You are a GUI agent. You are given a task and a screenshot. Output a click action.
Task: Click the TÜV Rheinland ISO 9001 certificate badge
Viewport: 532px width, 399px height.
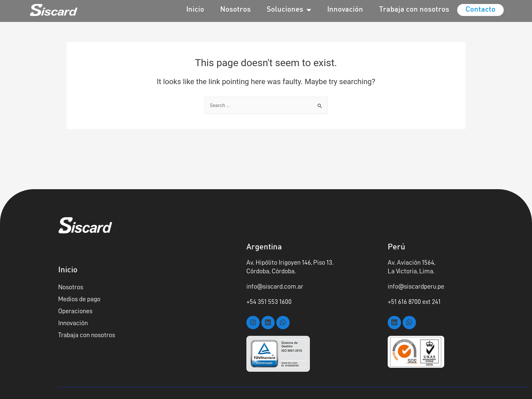point(278,354)
